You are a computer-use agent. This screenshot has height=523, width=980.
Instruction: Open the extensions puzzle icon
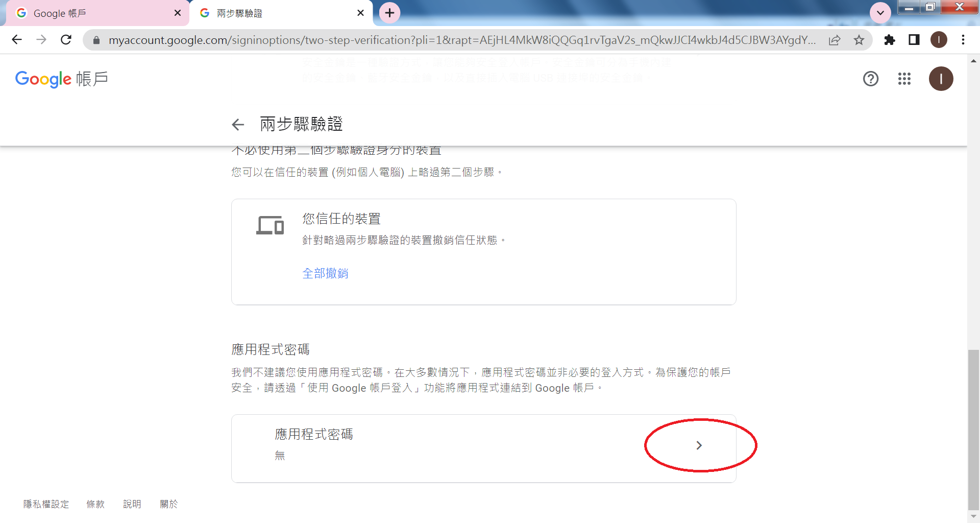(x=890, y=40)
